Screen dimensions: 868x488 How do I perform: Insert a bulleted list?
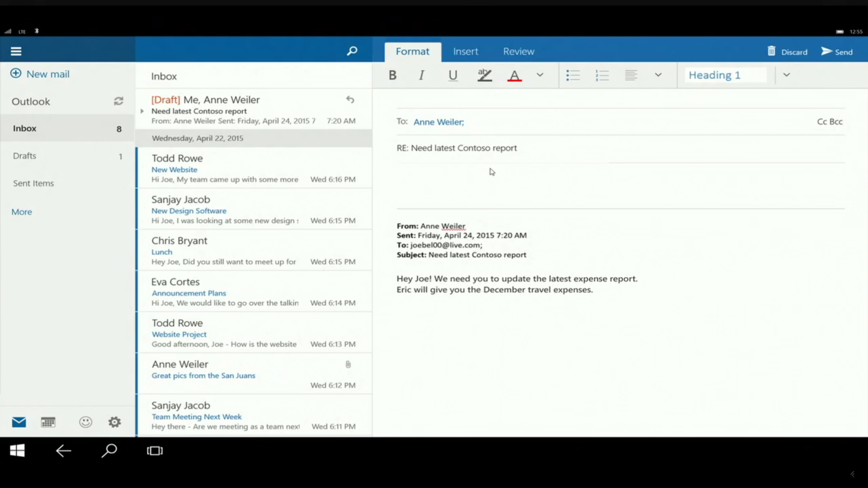click(573, 75)
